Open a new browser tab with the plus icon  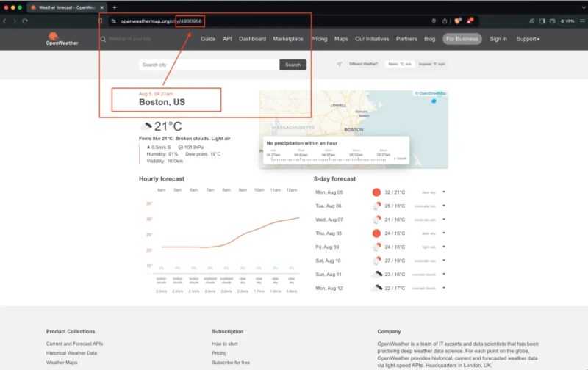click(115, 7)
